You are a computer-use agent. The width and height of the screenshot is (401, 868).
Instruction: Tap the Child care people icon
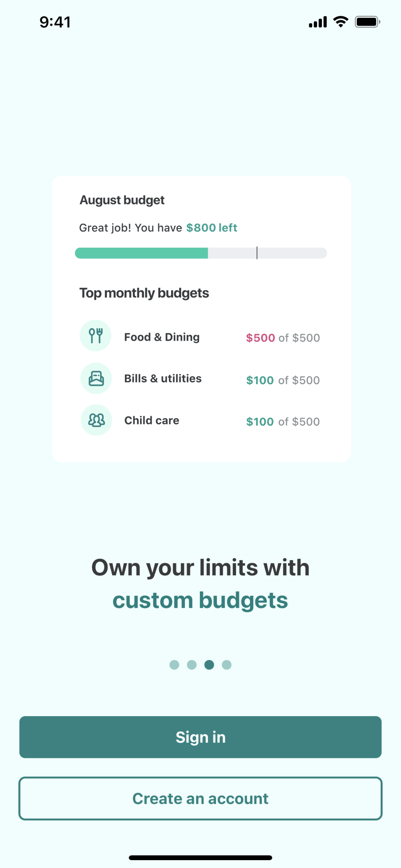(x=96, y=420)
